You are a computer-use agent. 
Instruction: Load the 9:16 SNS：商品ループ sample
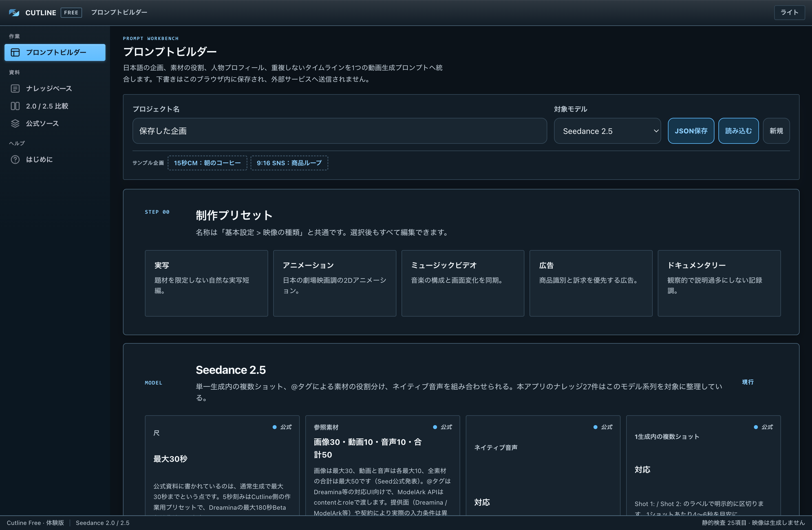click(289, 163)
